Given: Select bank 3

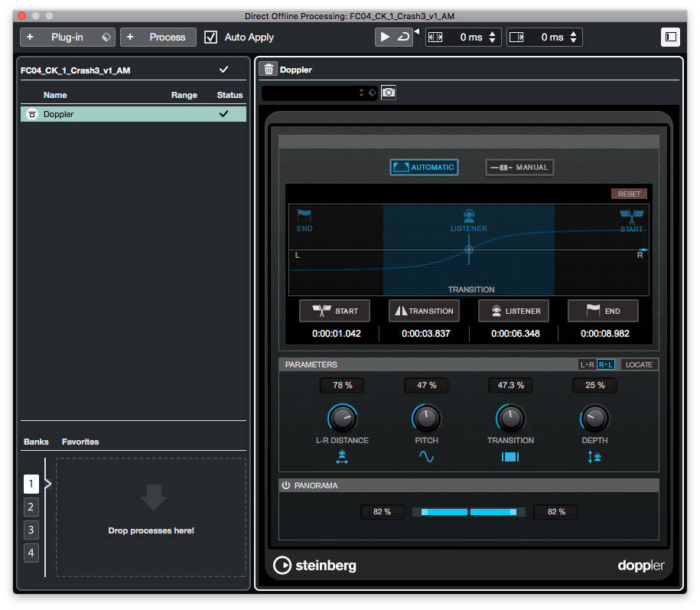Looking at the screenshot, I should [31, 530].
